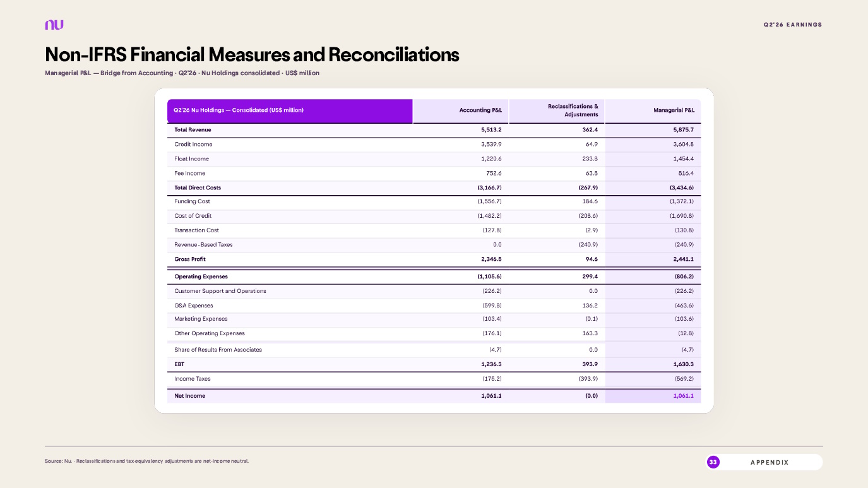
Task: Click Operating Expenses managerial value (806.2)
Action: click(x=683, y=277)
